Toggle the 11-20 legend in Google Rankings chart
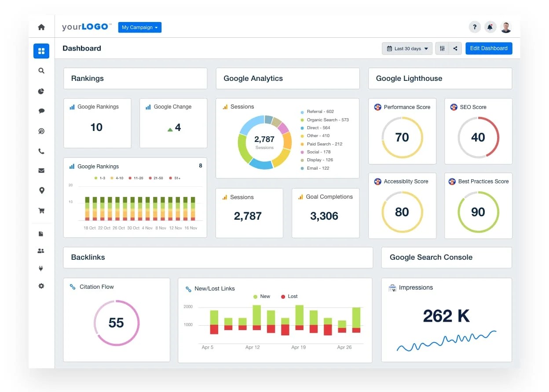This screenshot has width=549, height=392. pyautogui.click(x=136, y=178)
